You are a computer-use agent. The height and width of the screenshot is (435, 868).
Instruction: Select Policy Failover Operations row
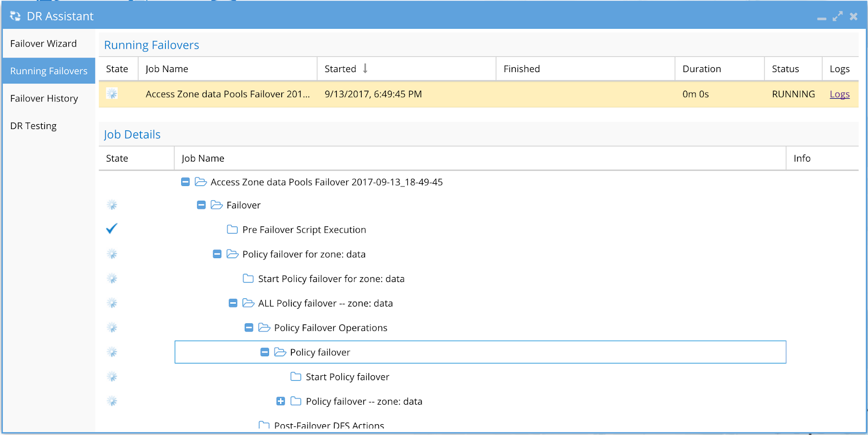pos(478,328)
